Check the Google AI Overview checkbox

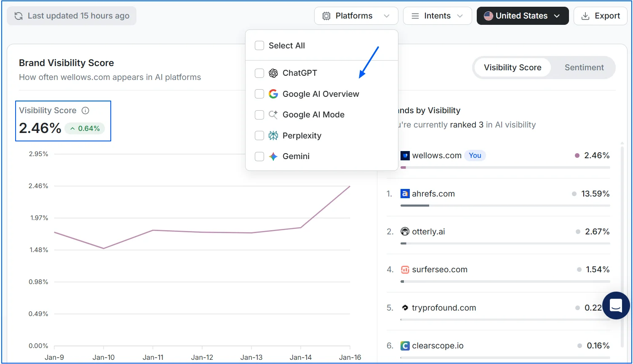[259, 94]
